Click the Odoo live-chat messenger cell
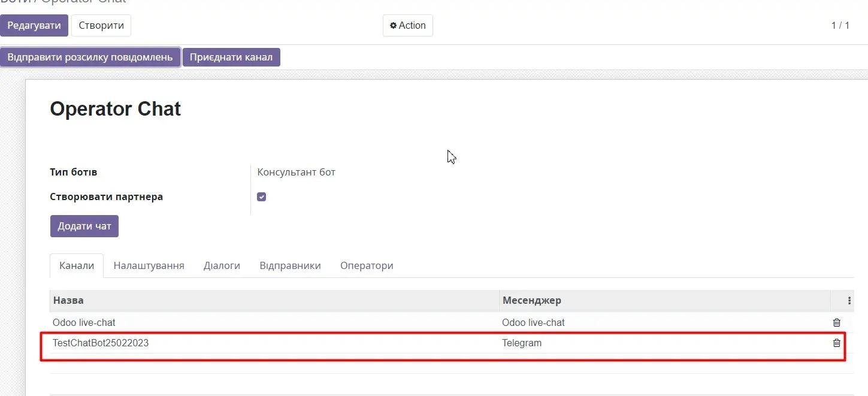The image size is (868, 396). pos(665,322)
